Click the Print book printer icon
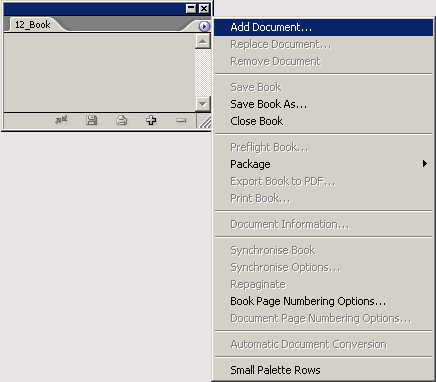The image size is (436, 382). [121, 120]
